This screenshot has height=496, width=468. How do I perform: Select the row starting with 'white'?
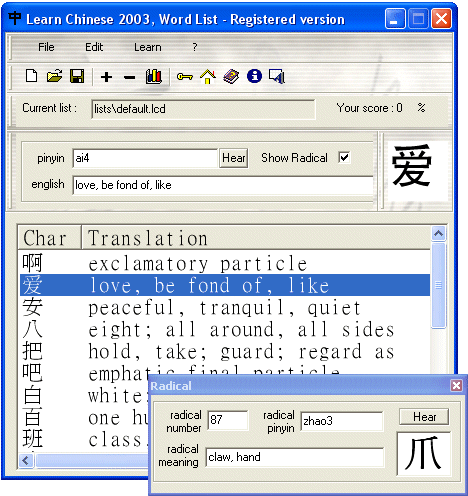[x=84, y=396]
